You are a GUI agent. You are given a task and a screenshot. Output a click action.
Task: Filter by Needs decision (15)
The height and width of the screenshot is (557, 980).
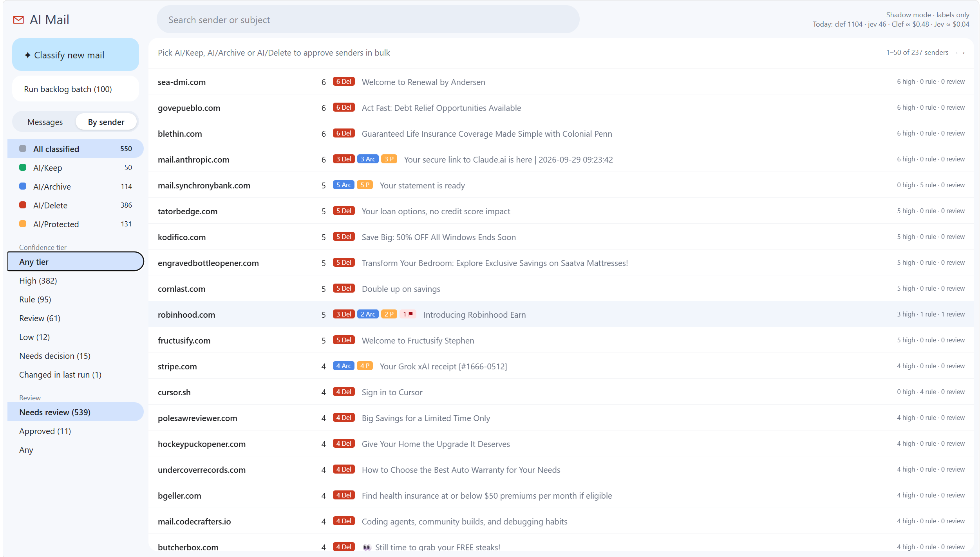(x=76, y=356)
